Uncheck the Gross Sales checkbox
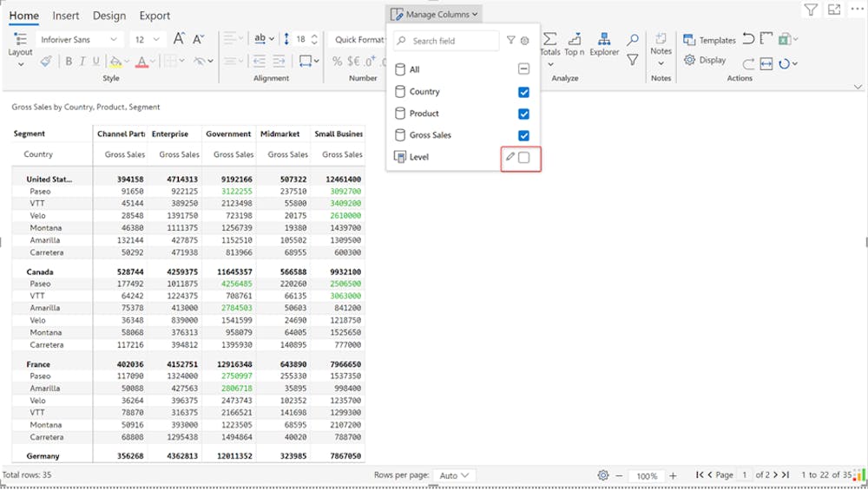This screenshot has height=490, width=868. click(x=523, y=135)
